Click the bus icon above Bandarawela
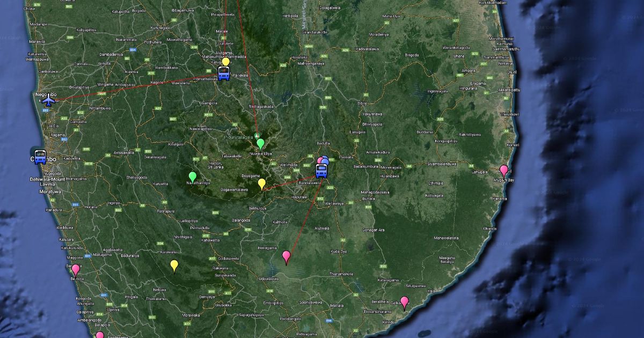 (321, 171)
